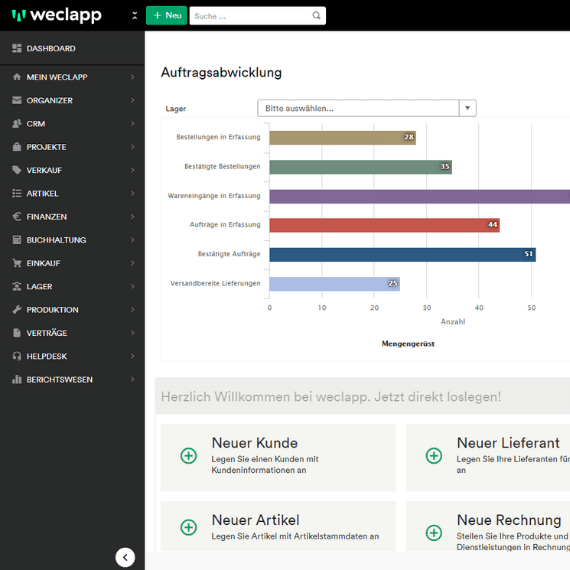Open the Neuer Artikel heading link
570x570 pixels.
(x=256, y=520)
